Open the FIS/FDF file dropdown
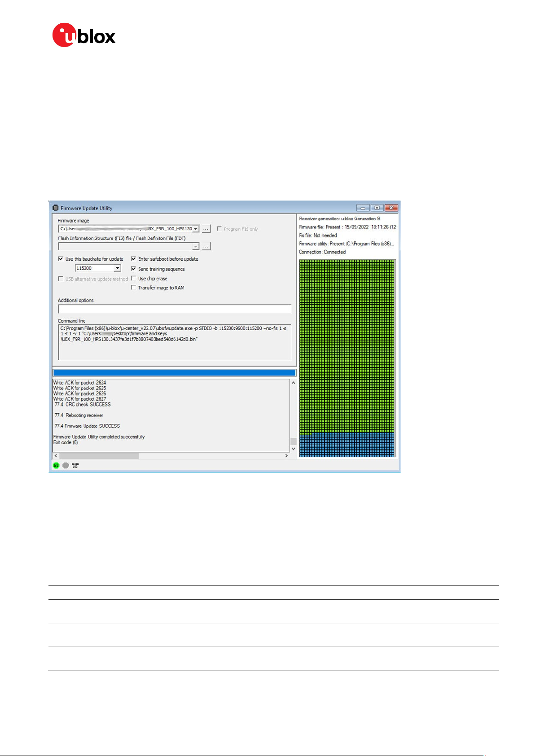This screenshot has height=756, width=535. point(196,246)
